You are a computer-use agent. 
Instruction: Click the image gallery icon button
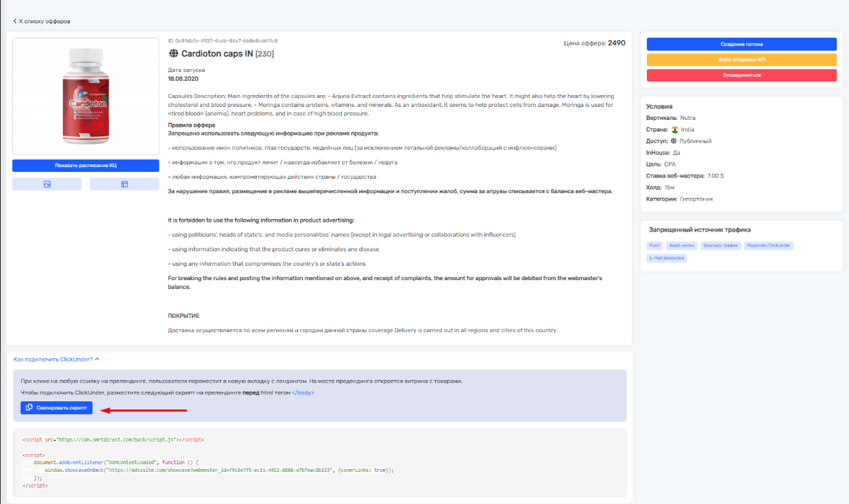point(47,184)
